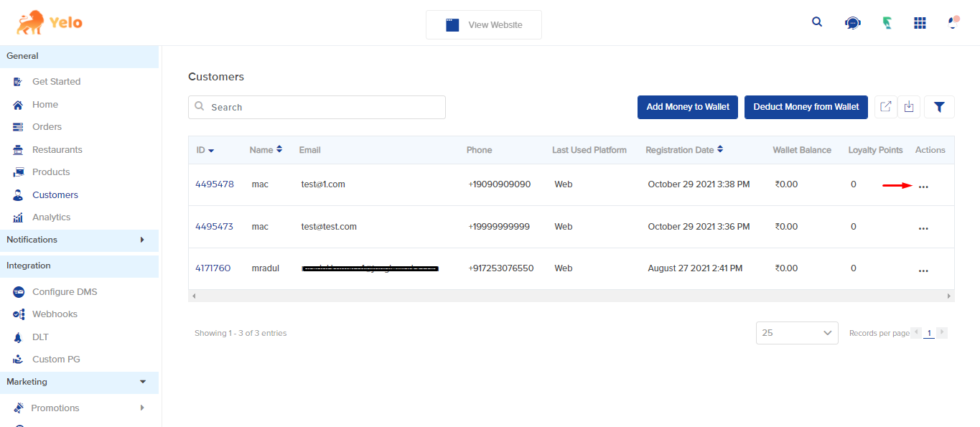Click email test@1.com
This screenshot has width=980, height=427.
[323, 184]
